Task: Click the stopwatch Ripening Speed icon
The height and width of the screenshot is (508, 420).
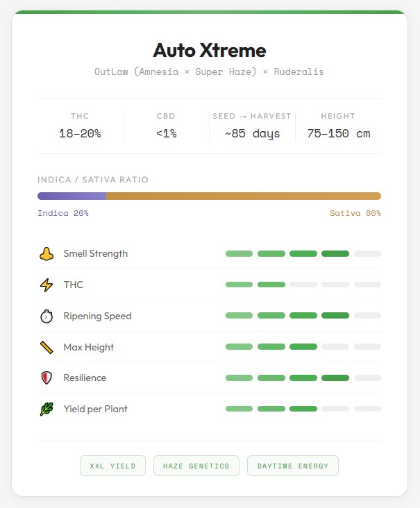Action: pyautogui.click(x=47, y=316)
